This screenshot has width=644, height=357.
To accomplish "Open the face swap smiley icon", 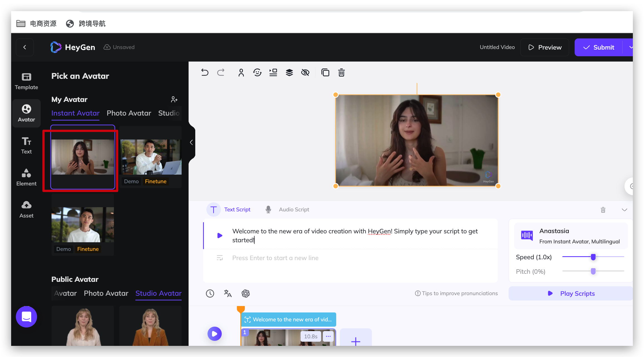I will click(x=257, y=73).
